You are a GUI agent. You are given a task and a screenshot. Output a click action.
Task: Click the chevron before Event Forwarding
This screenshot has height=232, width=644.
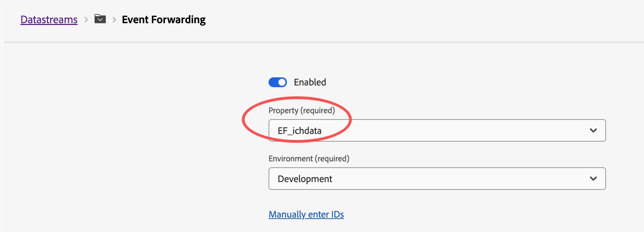114,20
